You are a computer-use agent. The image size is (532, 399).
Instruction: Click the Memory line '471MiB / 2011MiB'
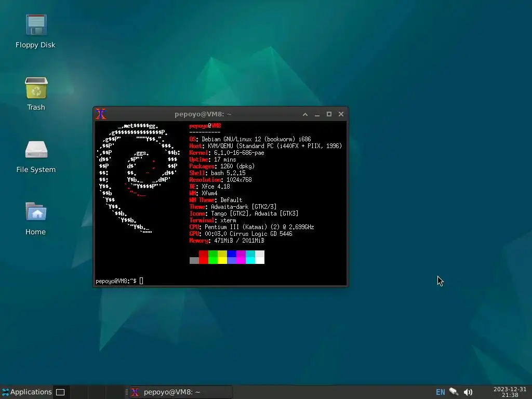(227, 241)
